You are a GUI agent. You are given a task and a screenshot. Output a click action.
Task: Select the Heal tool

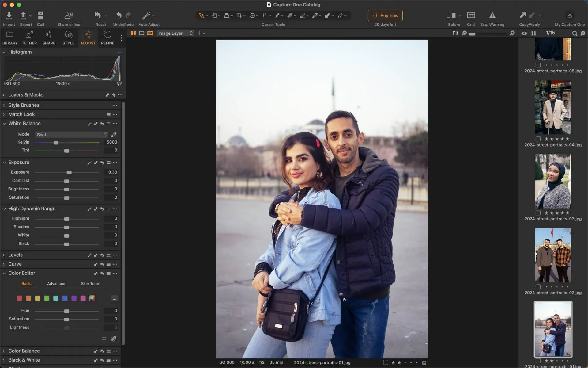290,15
